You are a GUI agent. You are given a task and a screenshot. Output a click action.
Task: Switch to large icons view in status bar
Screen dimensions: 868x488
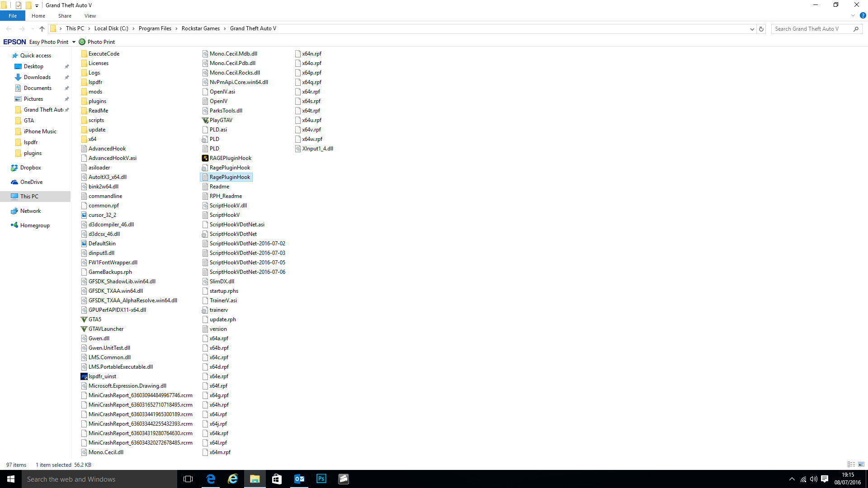[861, 465]
